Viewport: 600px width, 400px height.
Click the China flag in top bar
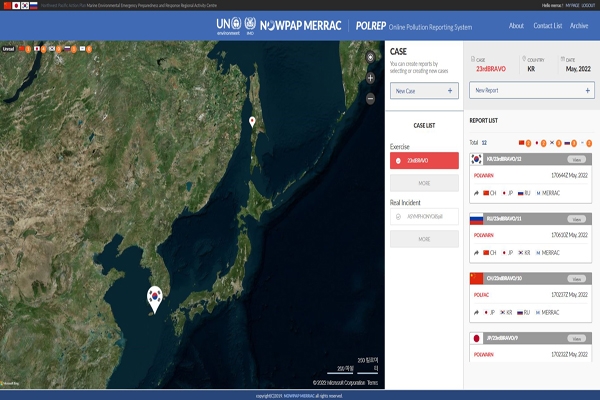tap(7, 5)
